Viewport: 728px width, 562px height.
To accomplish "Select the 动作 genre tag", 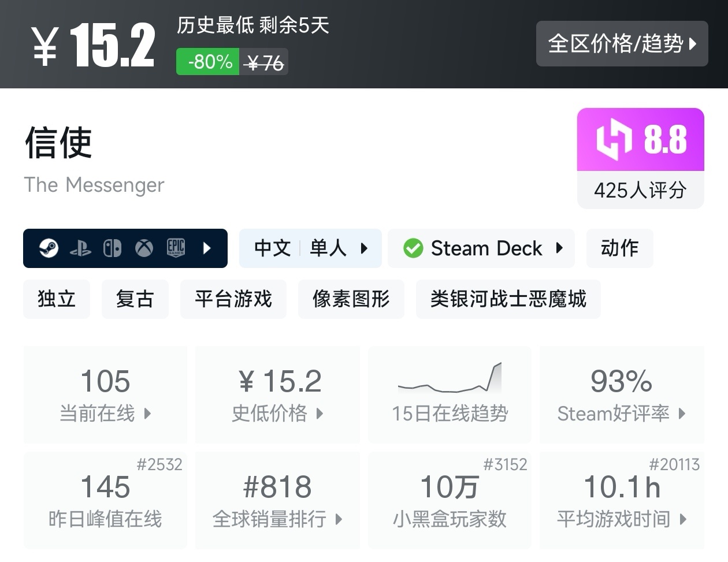I will [x=619, y=248].
